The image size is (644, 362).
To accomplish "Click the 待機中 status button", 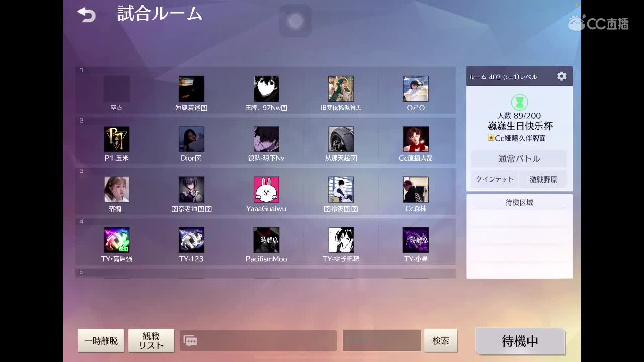I will click(x=520, y=341).
